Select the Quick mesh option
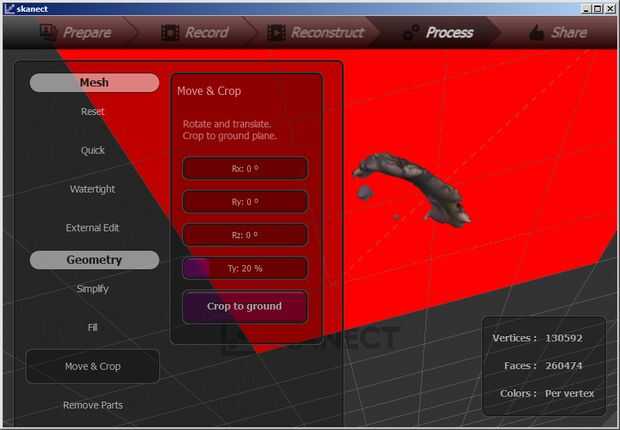620x430 pixels. 93,150
